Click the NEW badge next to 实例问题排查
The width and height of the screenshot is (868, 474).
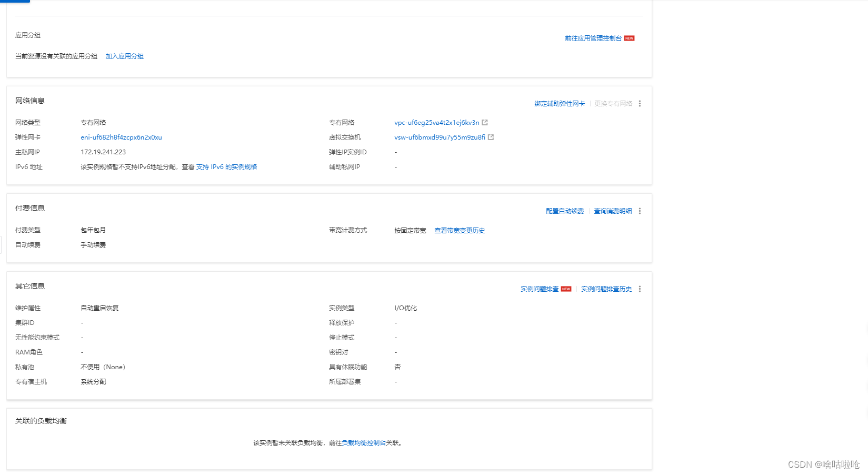click(x=566, y=289)
